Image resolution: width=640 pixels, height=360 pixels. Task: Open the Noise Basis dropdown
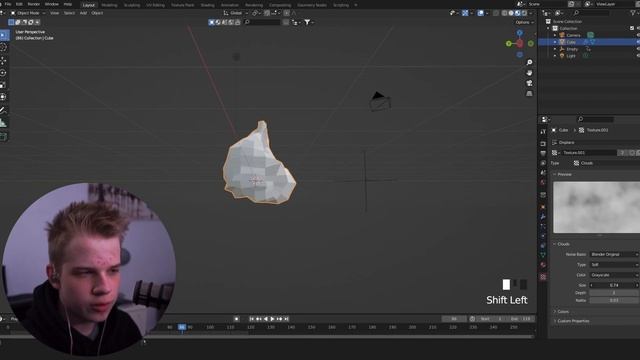614,254
